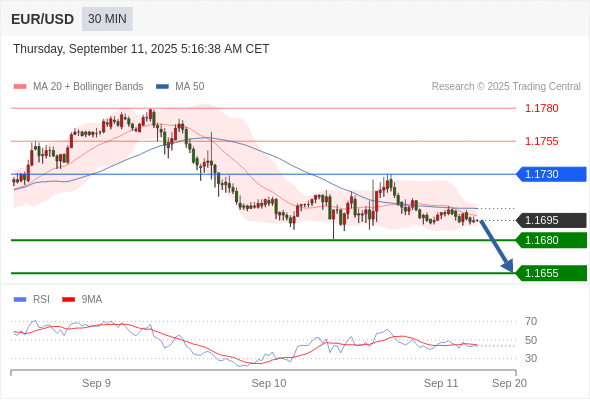Click the Sep 11 axis date
This screenshot has width=590, height=400.
(441, 383)
